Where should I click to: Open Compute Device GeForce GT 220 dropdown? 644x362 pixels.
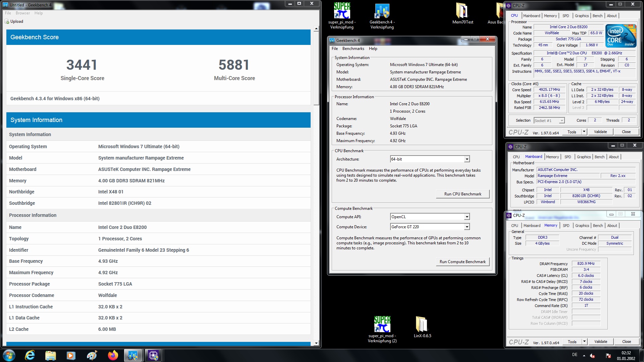coord(467,227)
